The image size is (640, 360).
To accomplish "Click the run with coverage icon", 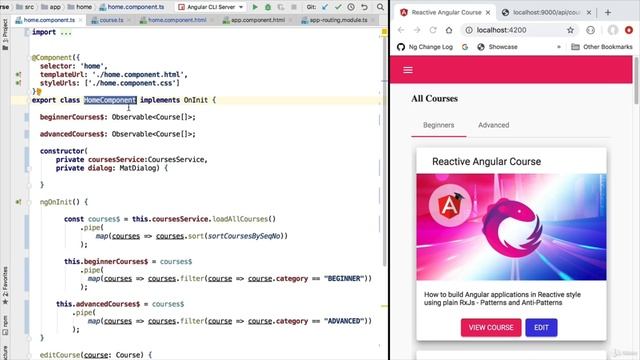I will (x=281, y=7).
